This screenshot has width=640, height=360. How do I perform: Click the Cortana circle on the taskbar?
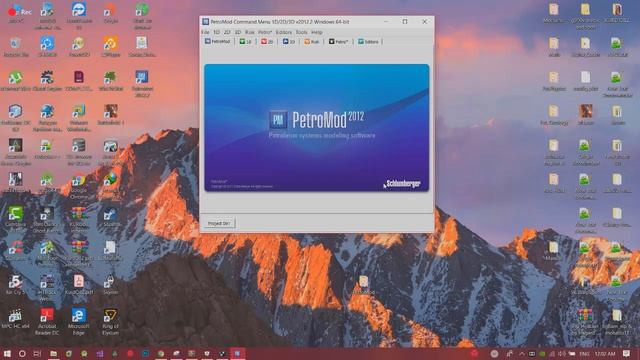[x=22, y=353]
